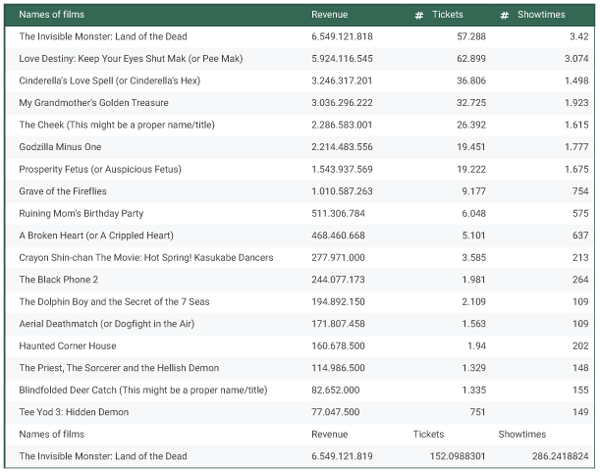600x472 pixels.
Task: Click the hash icon beside Tickets header
Action: click(420, 16)
